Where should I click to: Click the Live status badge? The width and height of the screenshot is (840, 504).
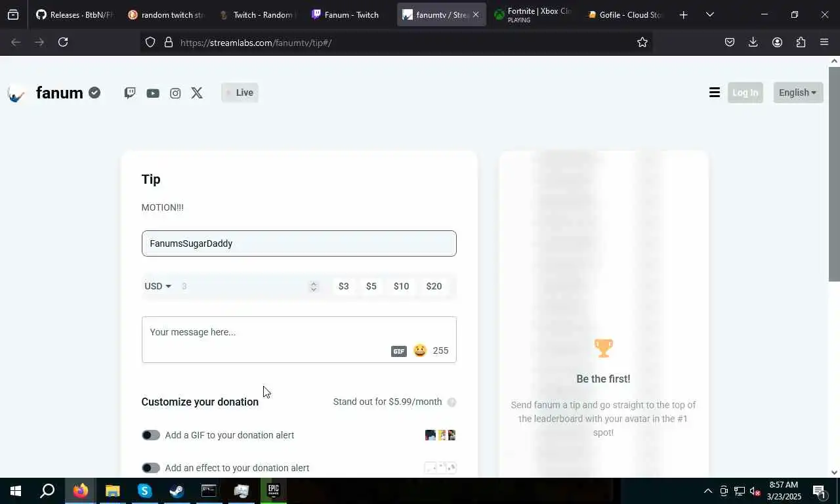click(x=240, y=93)
